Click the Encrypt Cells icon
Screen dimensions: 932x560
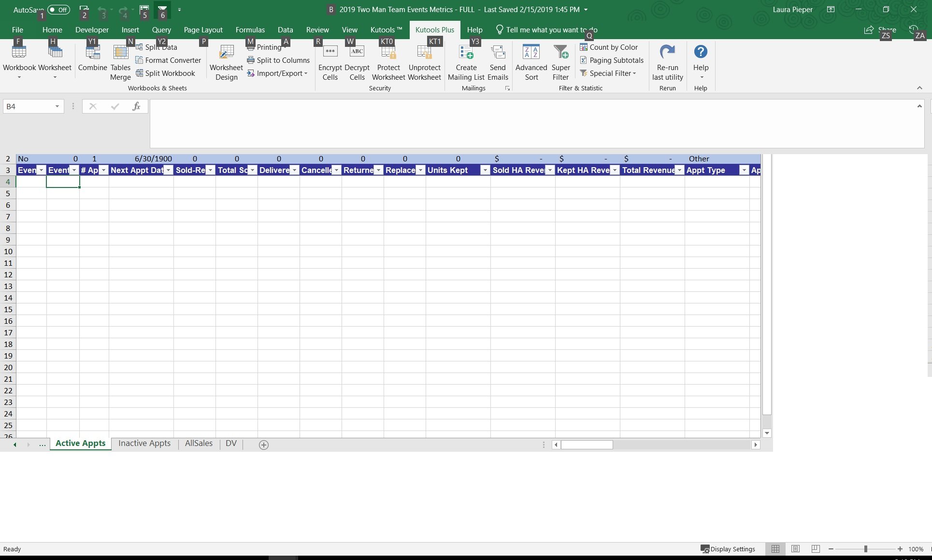(x=330, y=52)
